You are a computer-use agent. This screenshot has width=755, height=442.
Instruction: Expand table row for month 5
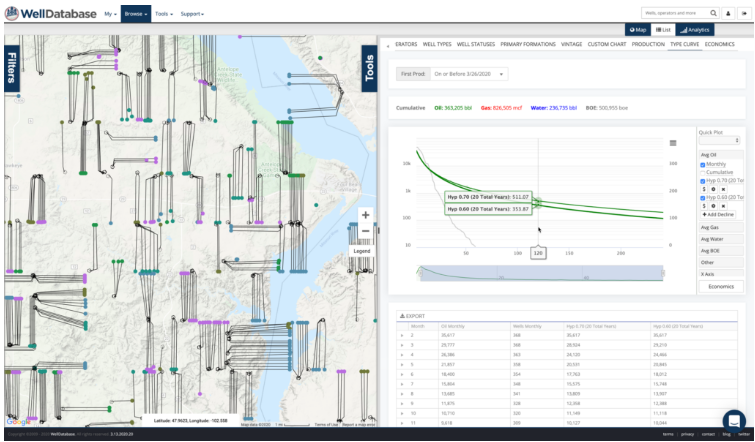(402, 364)
